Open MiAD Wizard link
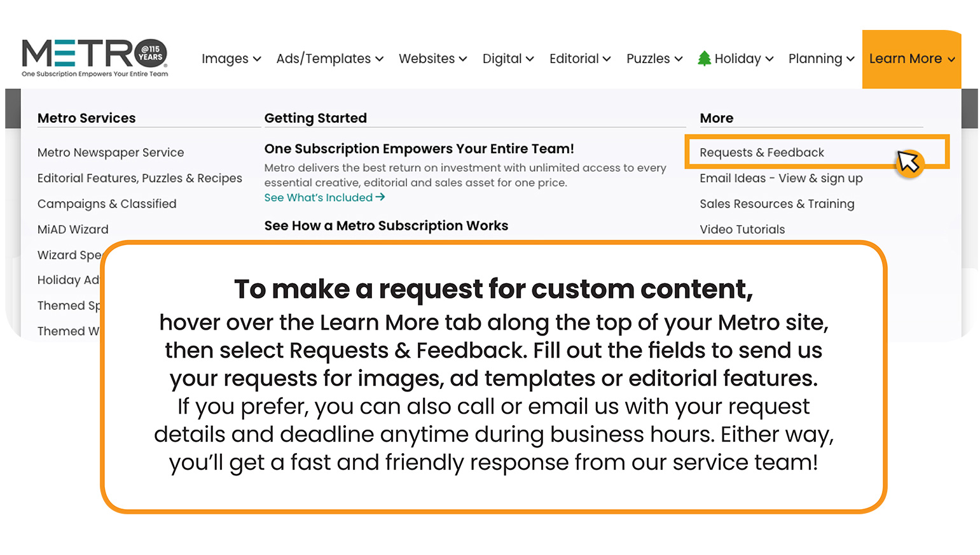 pyautogui.click(x=73, y=229)
